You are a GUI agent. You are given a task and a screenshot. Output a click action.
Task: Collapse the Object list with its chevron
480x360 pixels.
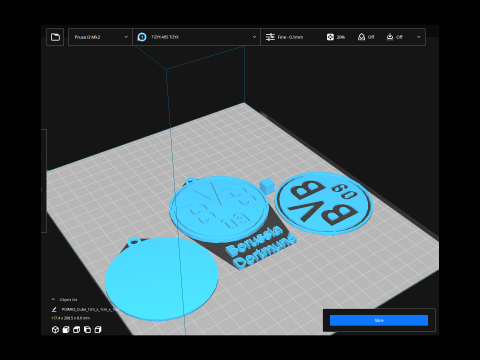coord(53,299)
